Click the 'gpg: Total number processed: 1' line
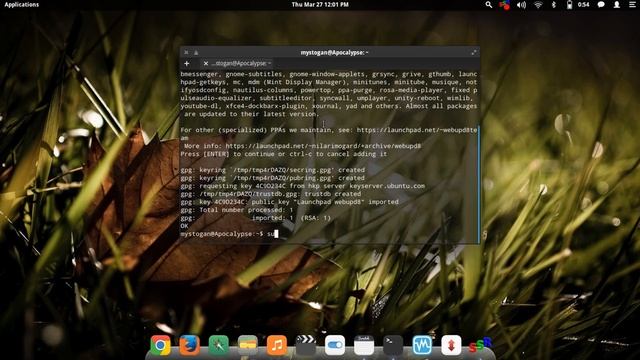The height and width of the screenshot is (360, 640). (237, 210)
